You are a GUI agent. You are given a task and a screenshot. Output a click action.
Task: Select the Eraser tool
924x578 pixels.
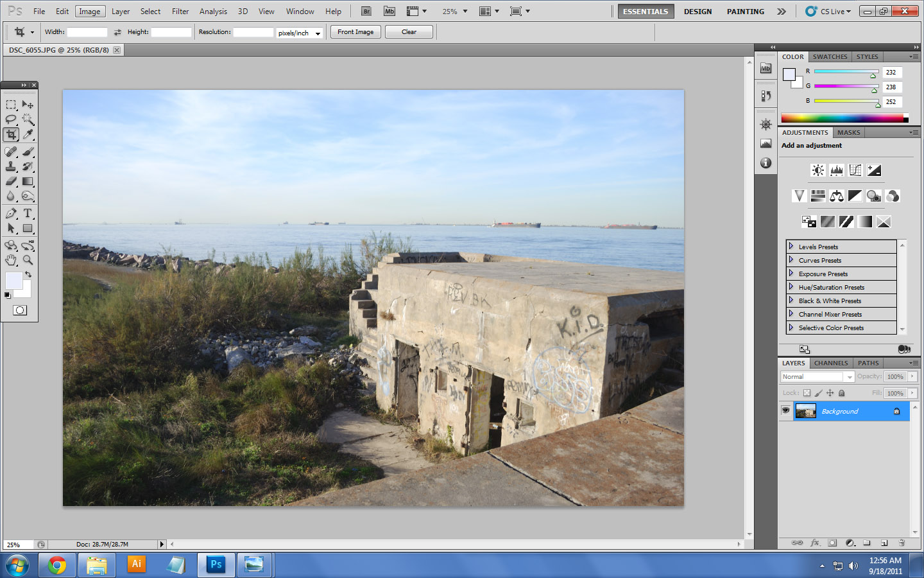pyautogui.click(x=11, y=181)
